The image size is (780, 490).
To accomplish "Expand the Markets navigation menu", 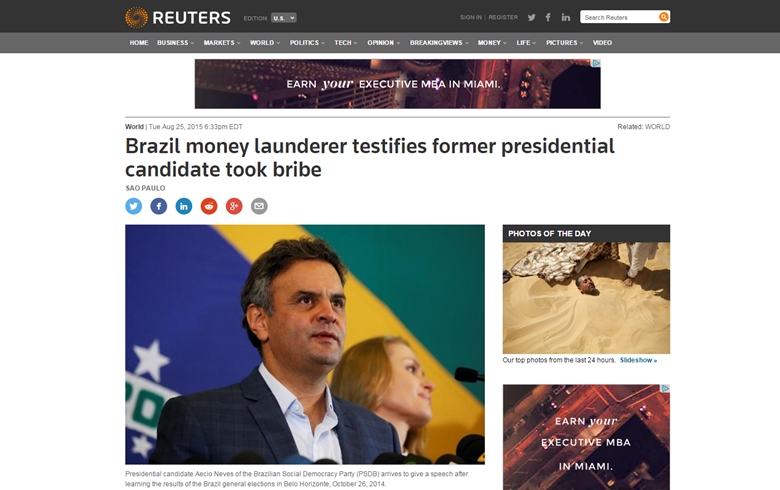I will [222, 43].
